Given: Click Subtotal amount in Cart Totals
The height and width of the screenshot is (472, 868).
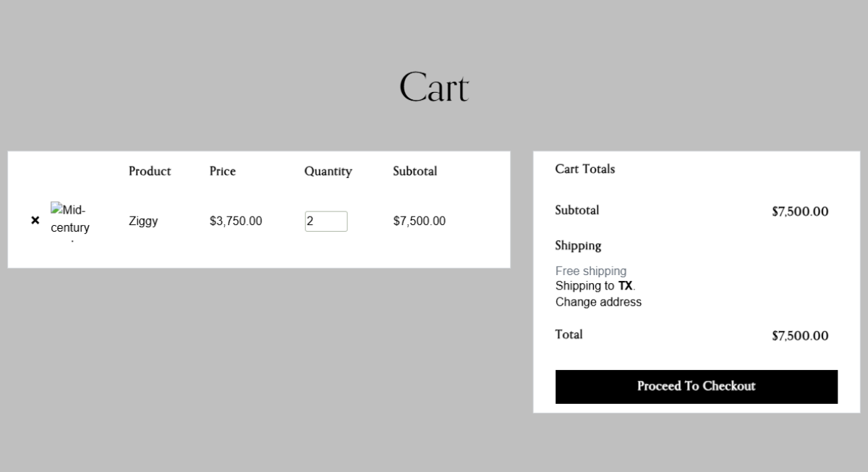Looking at the screenshot, I should (799, 211).
